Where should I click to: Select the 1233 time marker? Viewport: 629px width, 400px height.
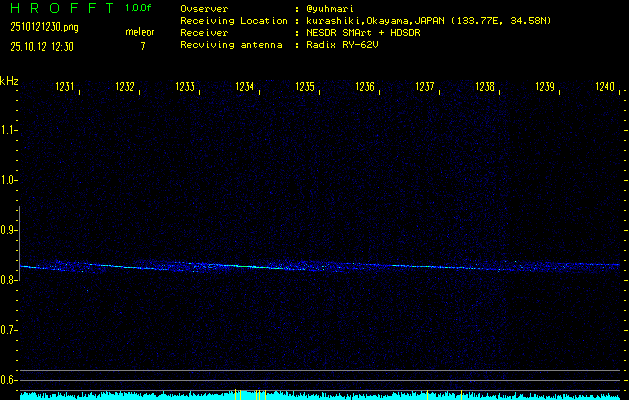tap(185, 88)
